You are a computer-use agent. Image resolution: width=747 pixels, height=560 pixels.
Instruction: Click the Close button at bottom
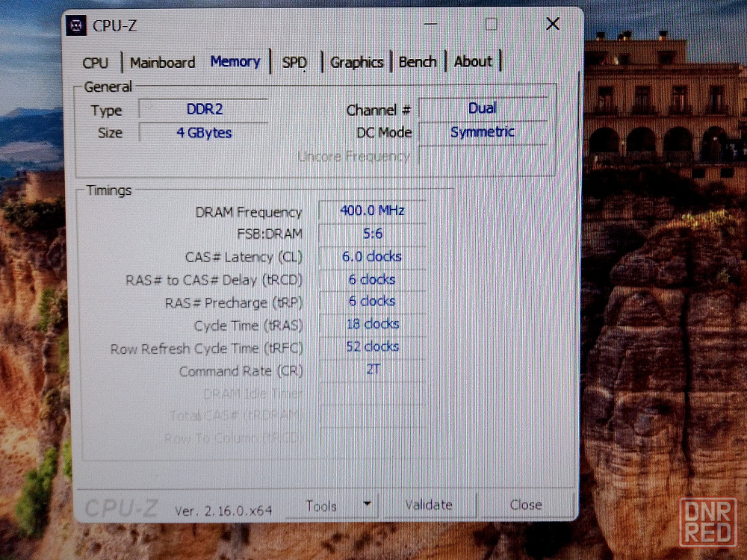[x=525, y=505]
